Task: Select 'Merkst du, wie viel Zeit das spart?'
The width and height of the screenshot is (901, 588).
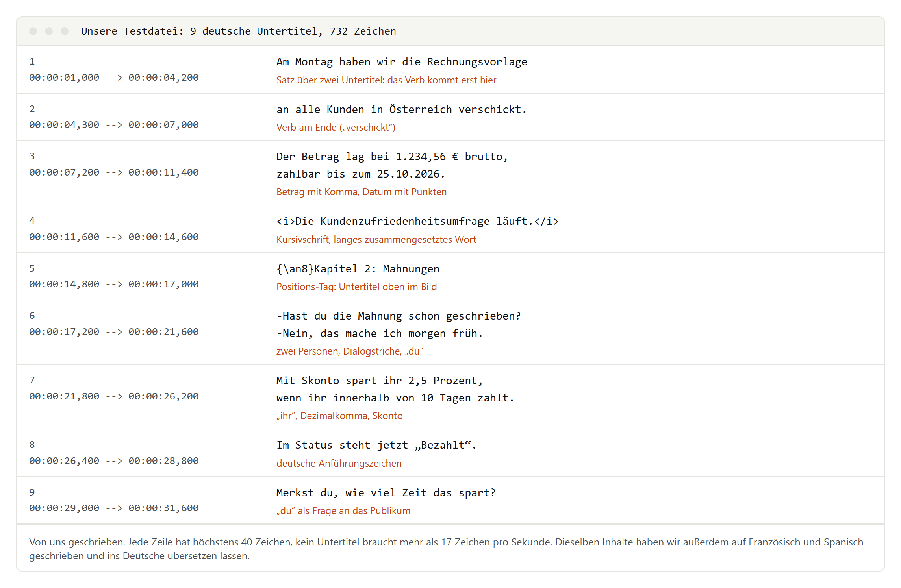Action: (x=386, y=493)
